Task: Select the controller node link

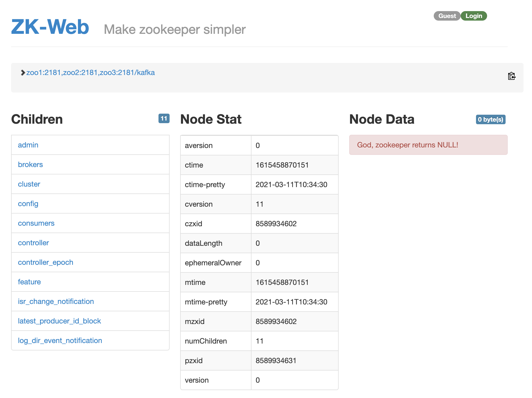Action: coord(33,243)
